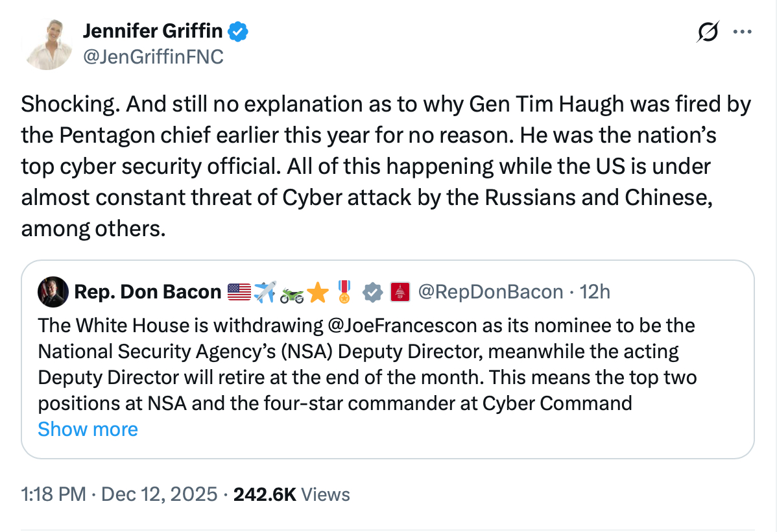Screen dimensions: 777x532
Task: Click the gray verified badge in quoted post
Action: pyautogui.click(x=372, y=293)
